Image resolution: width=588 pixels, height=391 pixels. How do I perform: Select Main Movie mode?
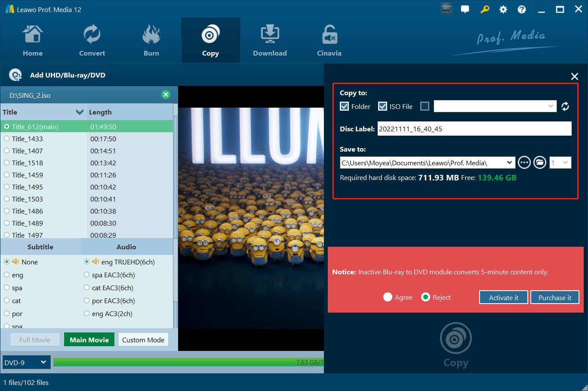click(89, 340)
